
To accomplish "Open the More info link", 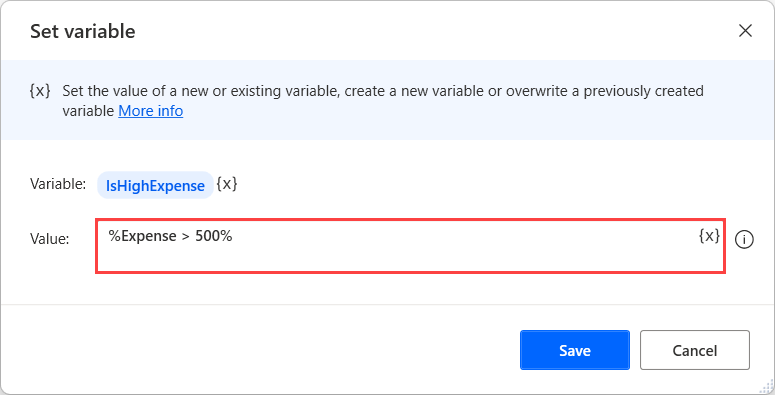I will (x=151, y=111).
